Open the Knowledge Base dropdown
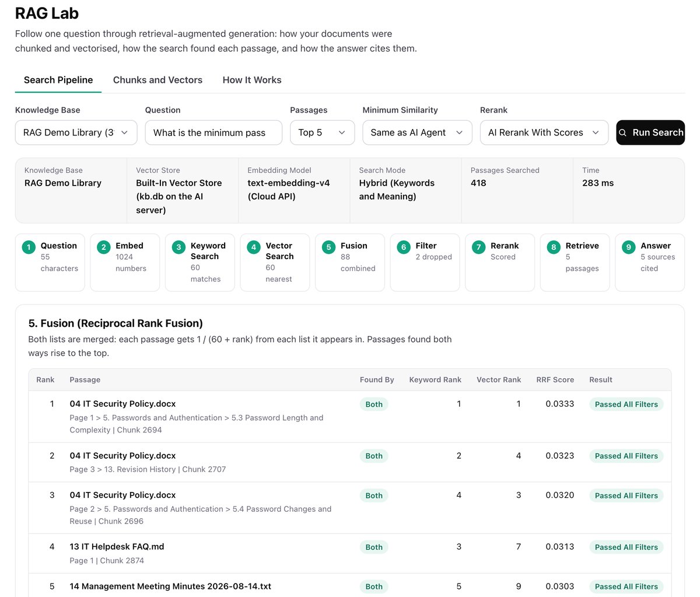Image resolution: width=700 pixels, height=597 pixels. pos(76,132)
